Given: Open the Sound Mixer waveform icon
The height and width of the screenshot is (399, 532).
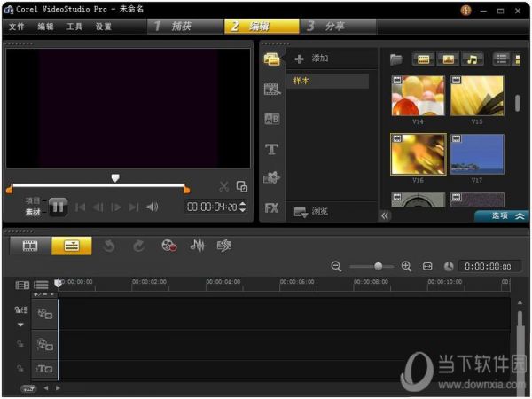Looking at the screenshot, I should tap(198, 246).
